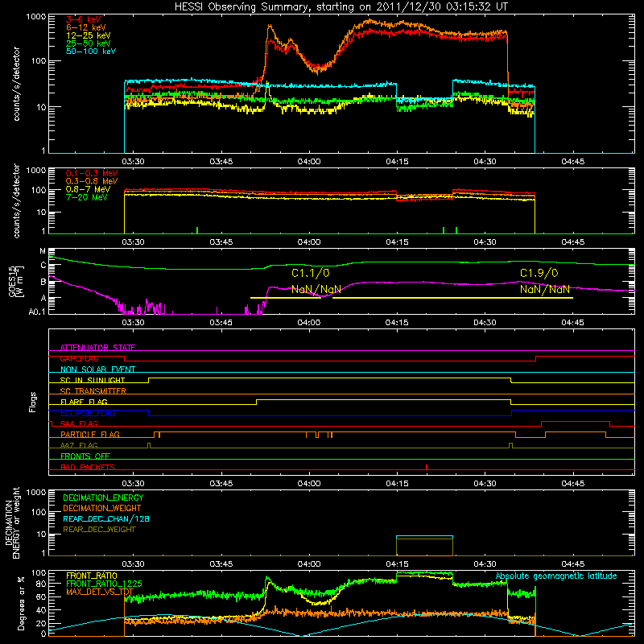This screenshot has height=644, width=644.
Task: Click the 0.3-0.8 MeV legend label
Action: 92,182
